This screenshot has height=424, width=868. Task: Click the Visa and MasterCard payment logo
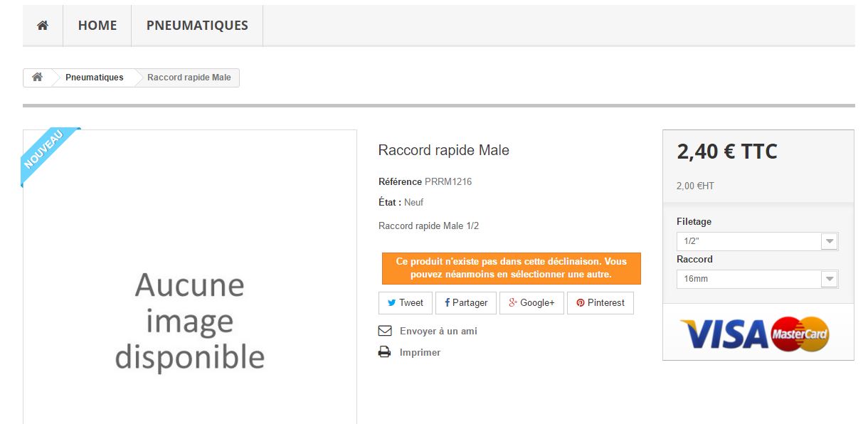click(755, 334)
